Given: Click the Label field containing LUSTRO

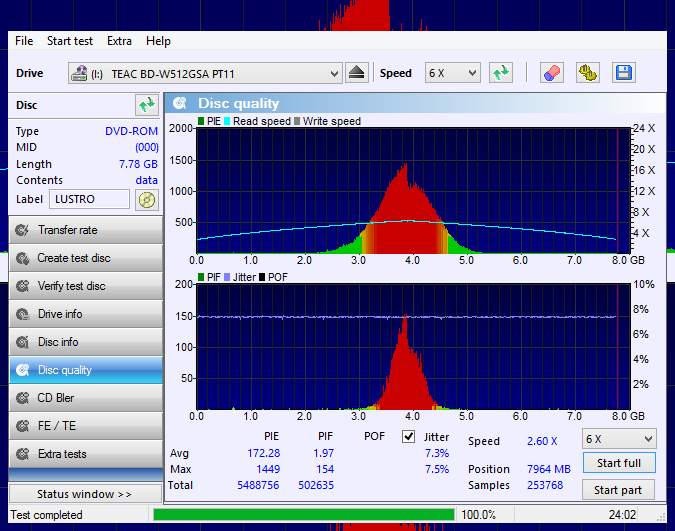Looking at the screenshot, I should (89, 199).
